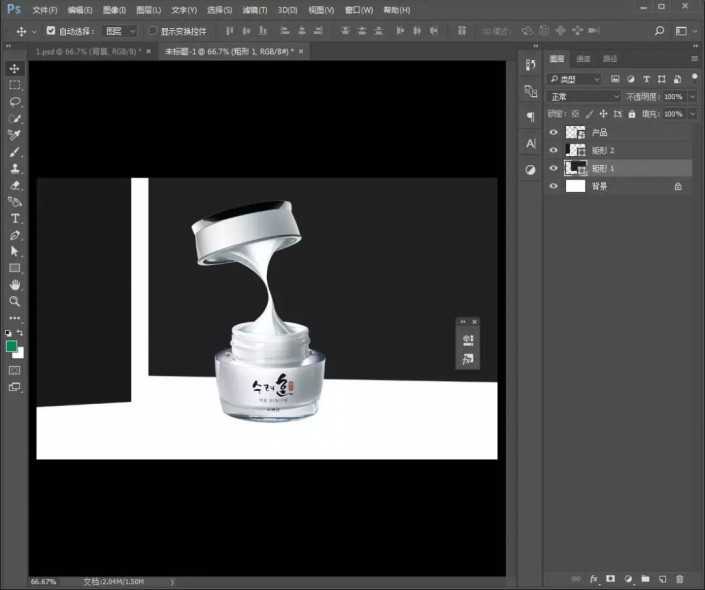Select the Hand tool
The height and width of the screenshot is (590, 705).
(x=15, y=285)
